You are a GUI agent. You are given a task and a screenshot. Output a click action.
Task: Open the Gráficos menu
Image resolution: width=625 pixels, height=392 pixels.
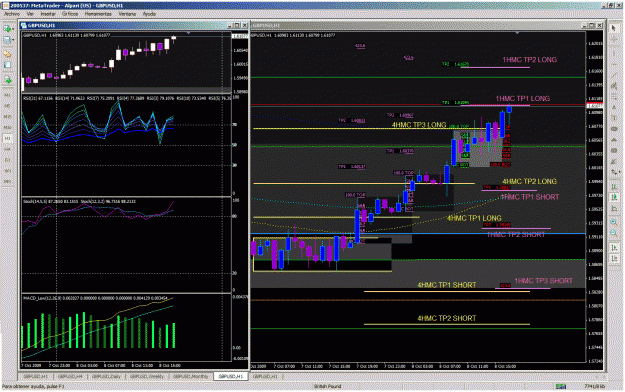tap(70, 14)
